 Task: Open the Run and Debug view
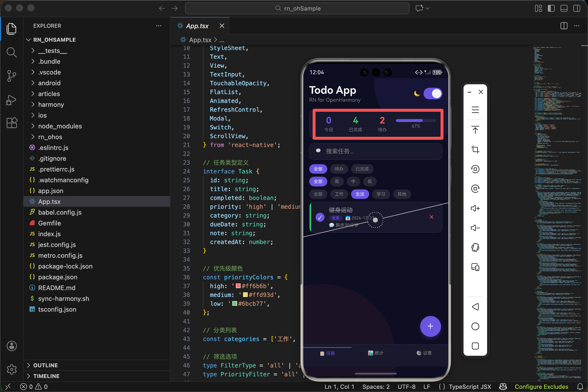[x=12, y=100]
